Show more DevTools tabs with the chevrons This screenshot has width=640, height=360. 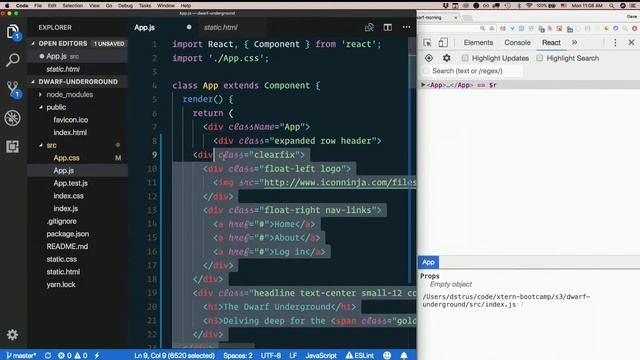(574, 42)
